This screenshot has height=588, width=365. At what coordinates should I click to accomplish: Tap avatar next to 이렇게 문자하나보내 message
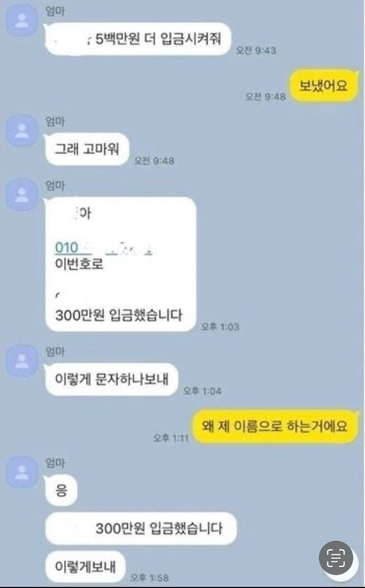22,360
